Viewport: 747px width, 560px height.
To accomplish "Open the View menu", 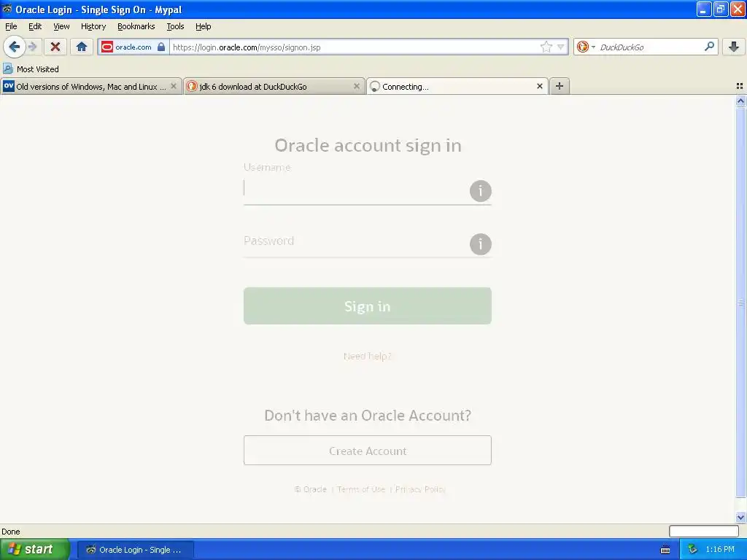I will (x=61, y=26).
